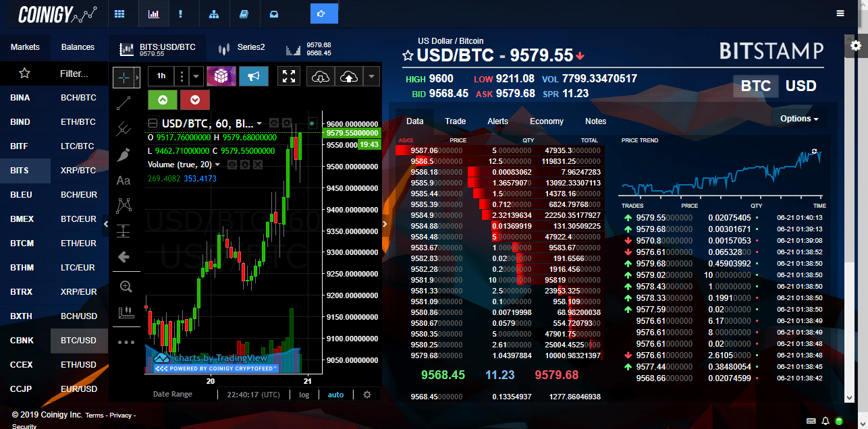This screenshot has height=429, width=868.
Task: Select the long position measure tool
Action: tap(124, 231)
